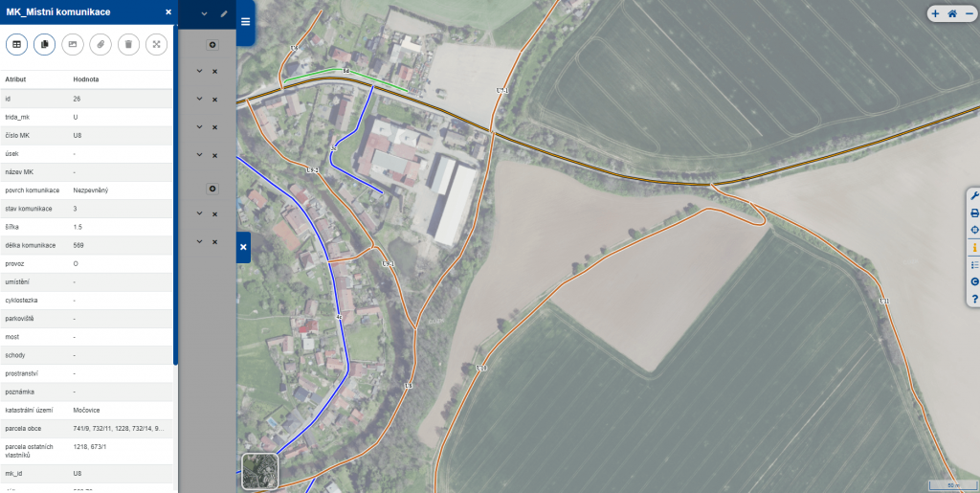Copy the feature with the duplicate icon
Screen dimensions: 980x493
point(44,44)
